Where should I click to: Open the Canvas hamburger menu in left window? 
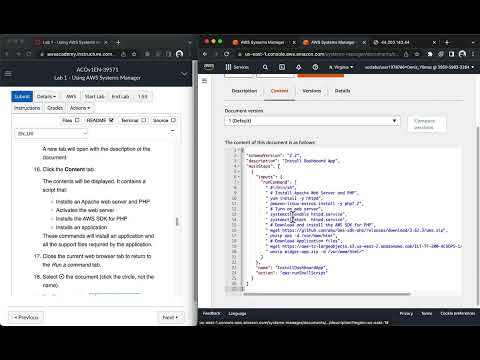[x=8, y=73]
